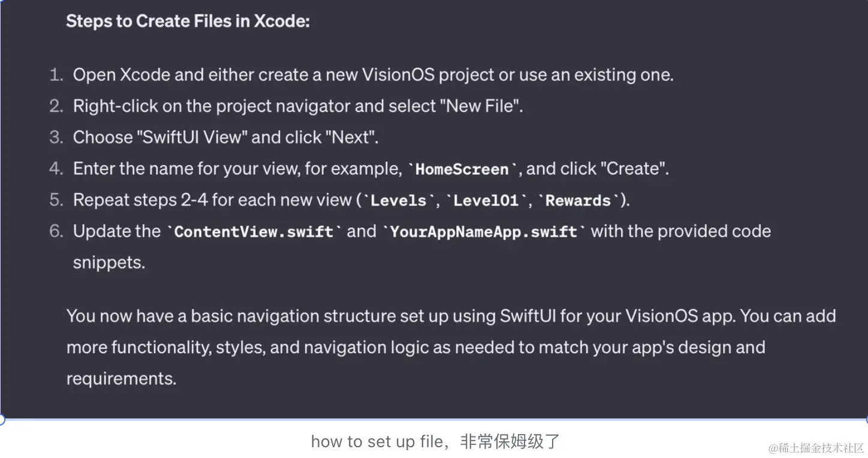Click the HomeScreen code snippet
This screenshot has width=868, height=458.
click(462, 169)
